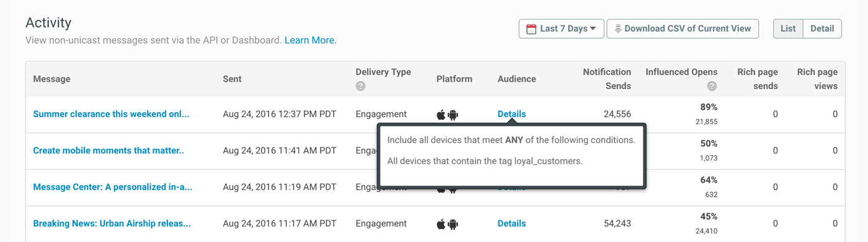The height and width of the screenshot is (242, 868).
Task: Click the Aug 24, 2016 12:37 PM PDT timestamp
Action: click(x=280, y=114)
